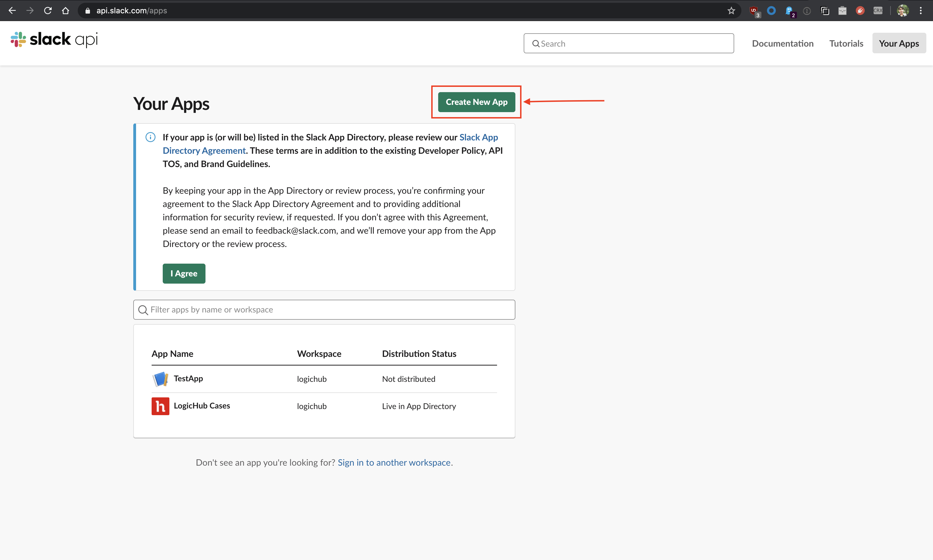This screenshot has height=560, width=933.
Task: Open the Documentation nav item
Action: click(x=782, y=43)
